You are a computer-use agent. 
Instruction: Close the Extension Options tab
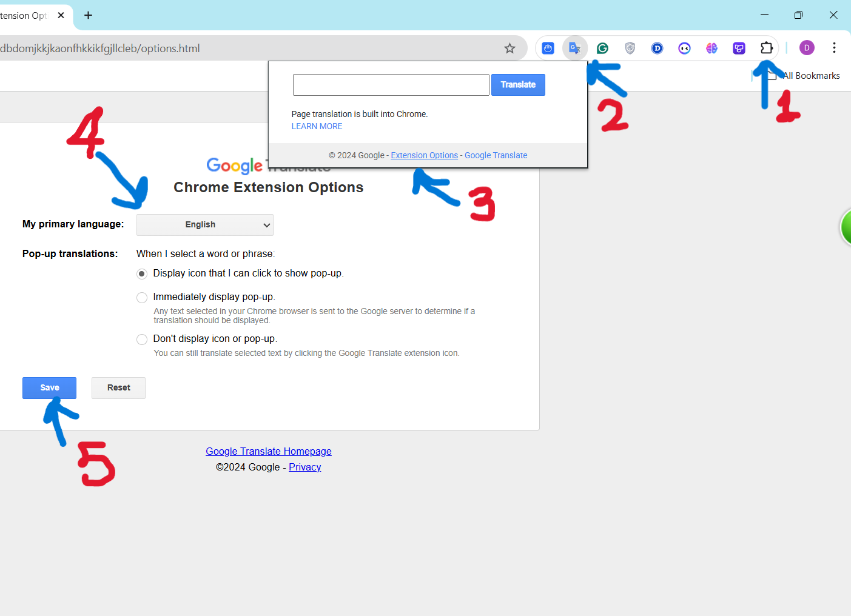tap(61, 15)
